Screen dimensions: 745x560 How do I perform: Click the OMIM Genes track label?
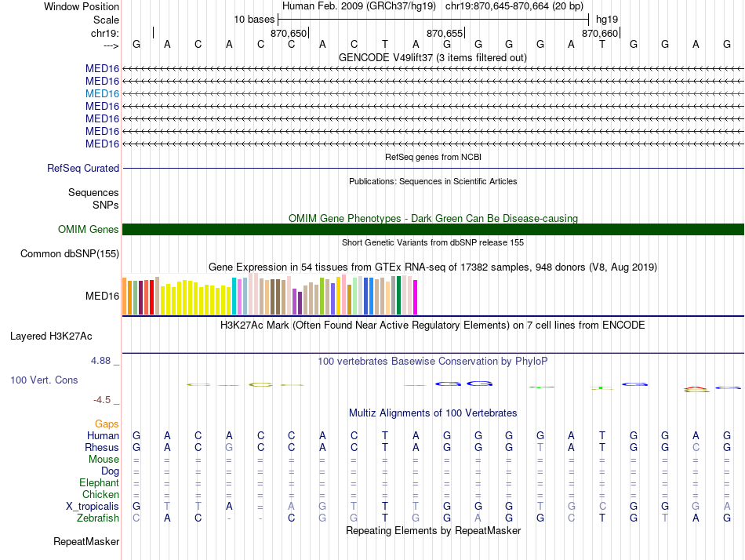click(x=88, y=230)
